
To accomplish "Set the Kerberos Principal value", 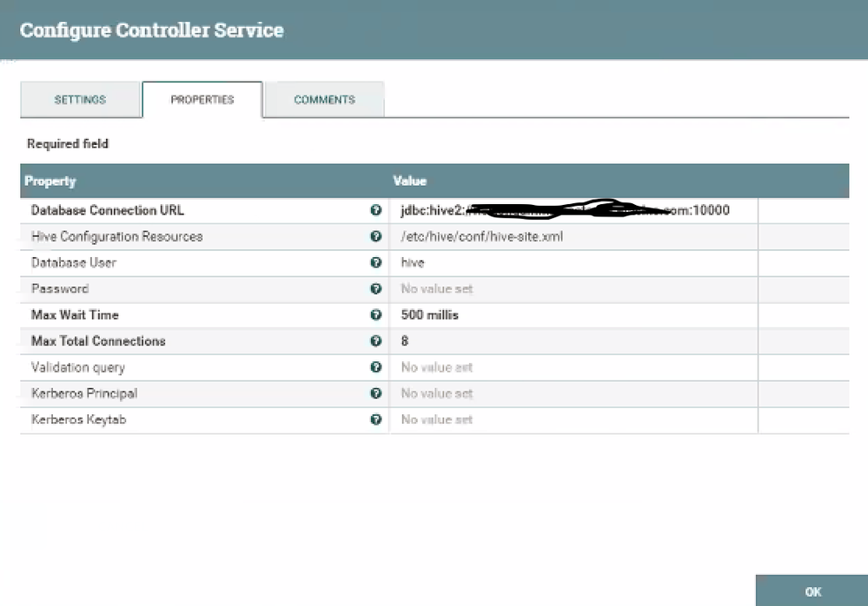I will pos(573,393).
